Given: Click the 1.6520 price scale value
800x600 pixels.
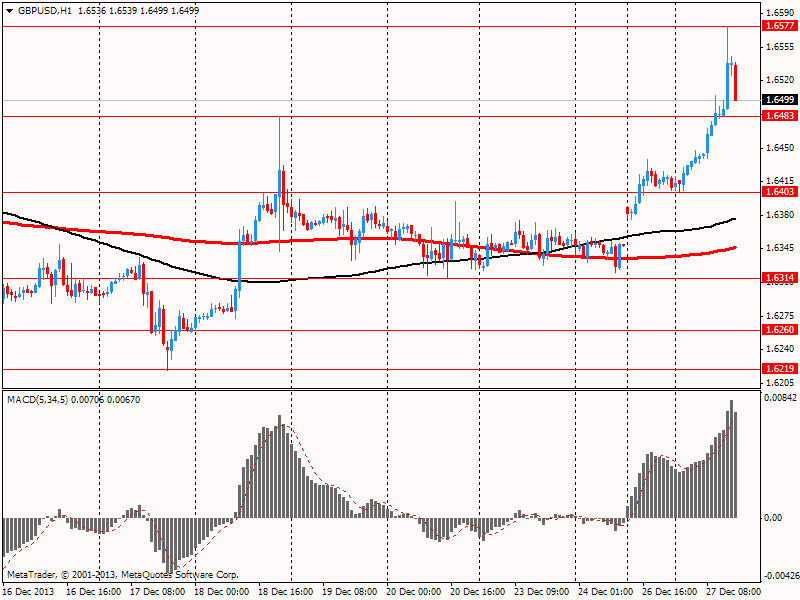Looking at the screenshot, I should point(781,80).
